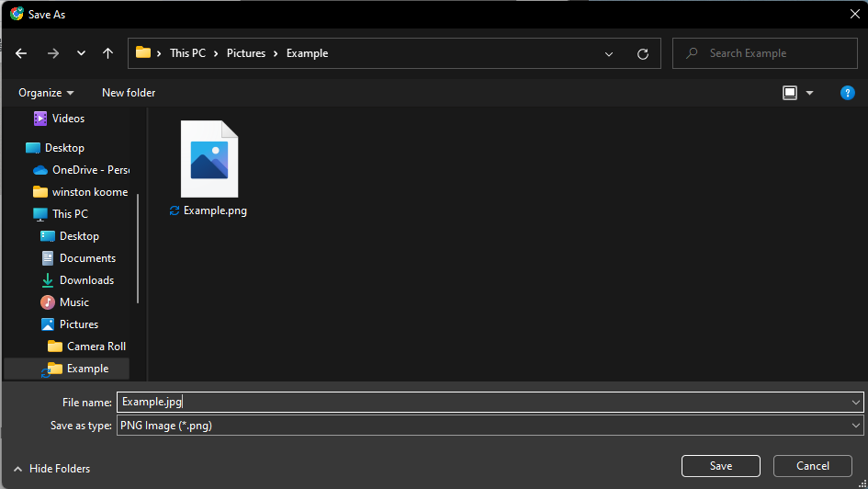The width and height of the screenshot is (868, 489).
Task: Open the winston koome folder
Action: [90, 192]
